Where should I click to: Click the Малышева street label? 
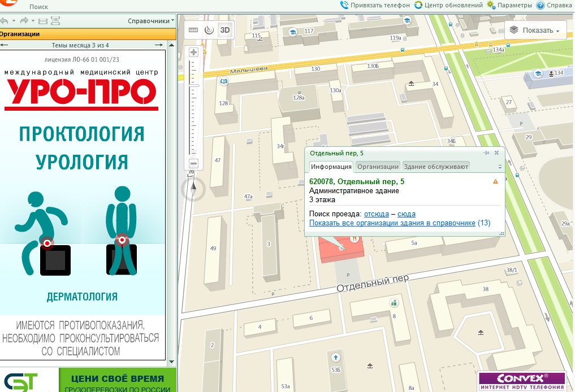point(249,69)
